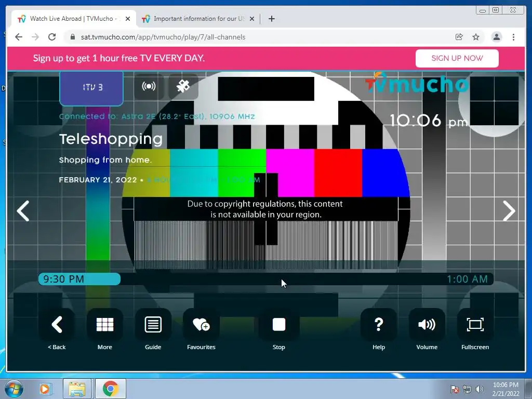Launch Windows Media Player from taskbar

coord(45,389)
